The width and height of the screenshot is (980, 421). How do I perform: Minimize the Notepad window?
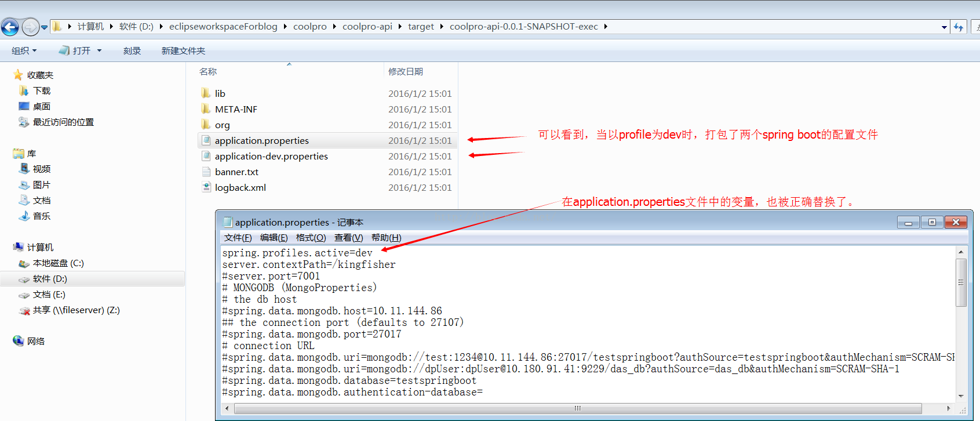click(x=908, y=222)
